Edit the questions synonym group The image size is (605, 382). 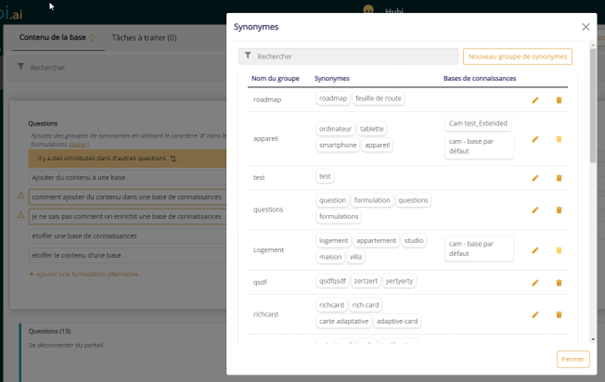pos(535,210)
